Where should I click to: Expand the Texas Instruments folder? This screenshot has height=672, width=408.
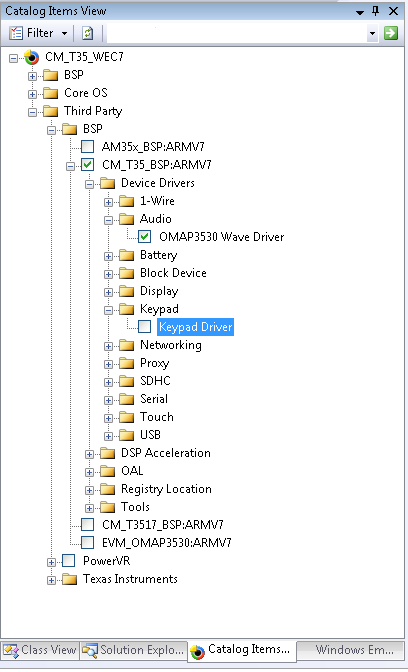[51, 580]
